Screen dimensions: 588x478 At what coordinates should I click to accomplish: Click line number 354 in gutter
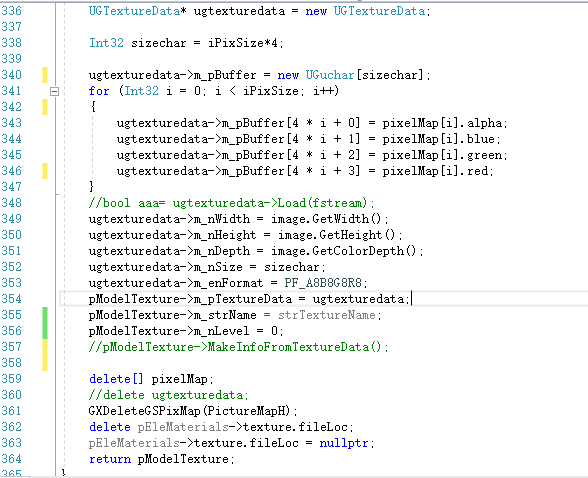coord(12,299)
